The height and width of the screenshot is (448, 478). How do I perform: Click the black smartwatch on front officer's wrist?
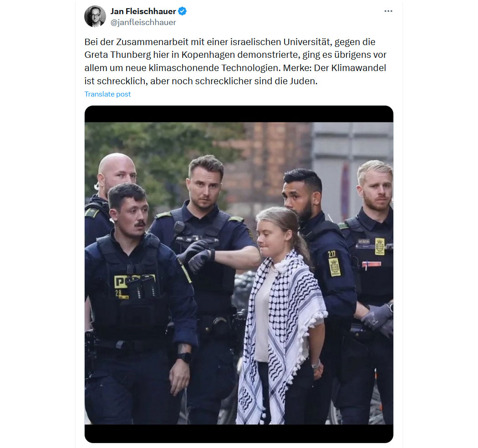pyautogui.click(x=184, y=357)
